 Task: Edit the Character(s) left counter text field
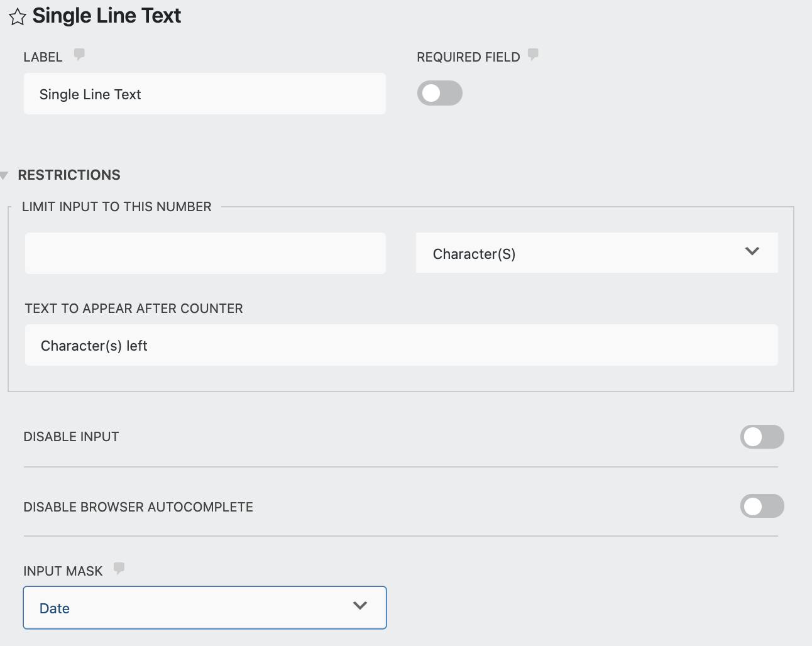tap(401, 345)
